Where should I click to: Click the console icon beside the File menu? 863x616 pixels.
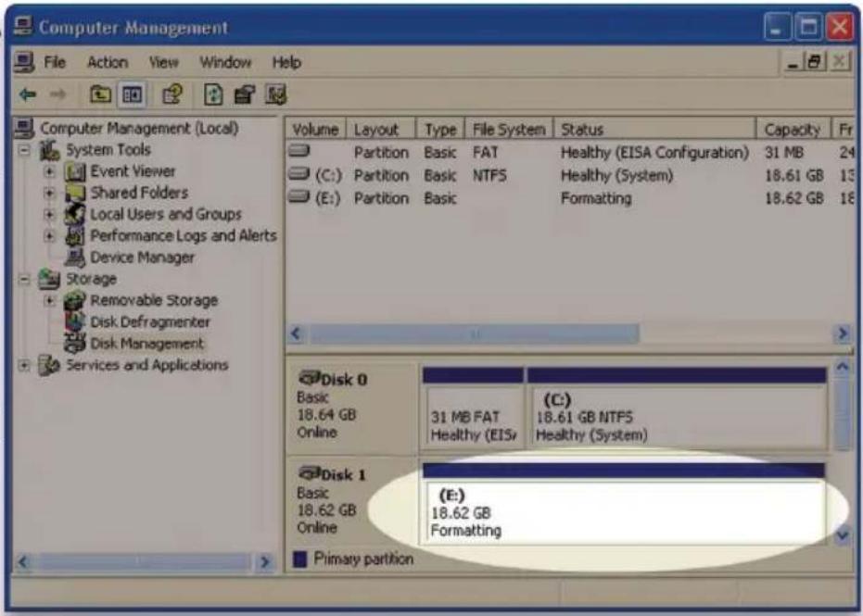click(x=24, y=62)
